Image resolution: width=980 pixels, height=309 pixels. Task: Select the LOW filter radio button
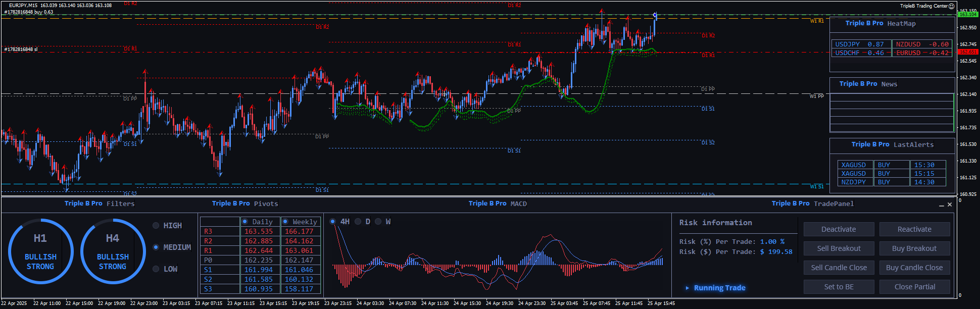[156, 269]
